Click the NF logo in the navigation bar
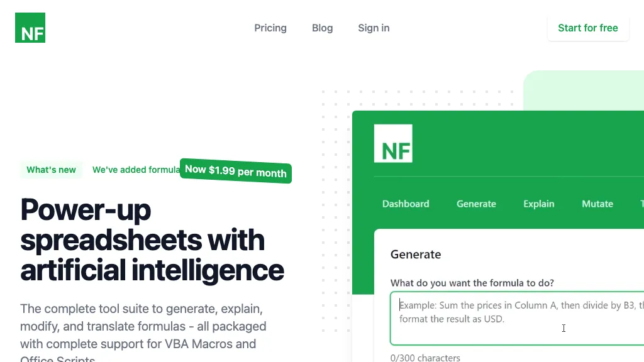Image resolution: width=644 pixels, height=362 pixels. coord(30,27)
